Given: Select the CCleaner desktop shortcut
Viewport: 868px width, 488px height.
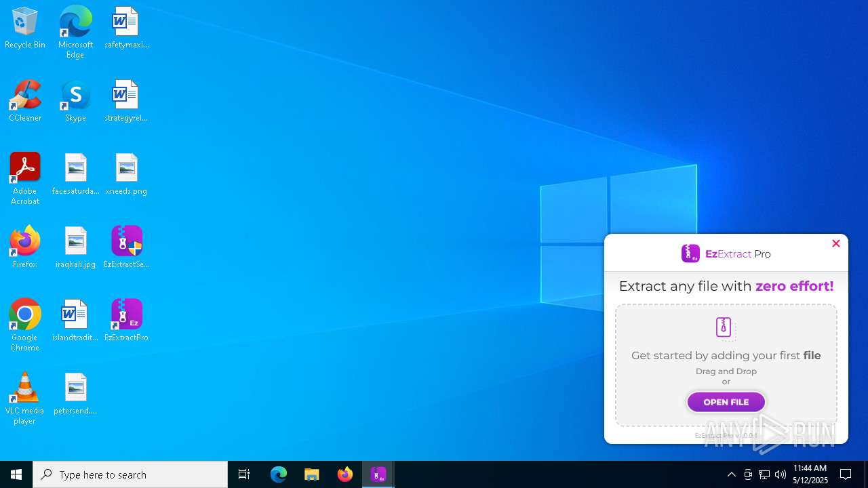Looking at the screenshot, I should (x=25, y=101).
